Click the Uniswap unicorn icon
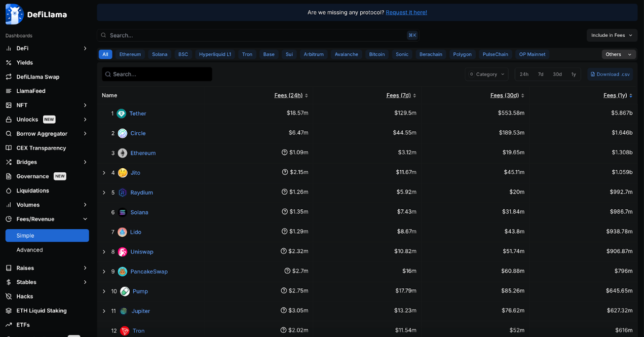 coord(122,252)
